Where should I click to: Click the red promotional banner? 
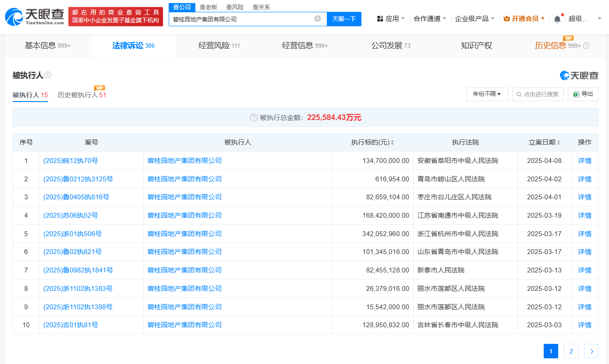pos(116,17)
